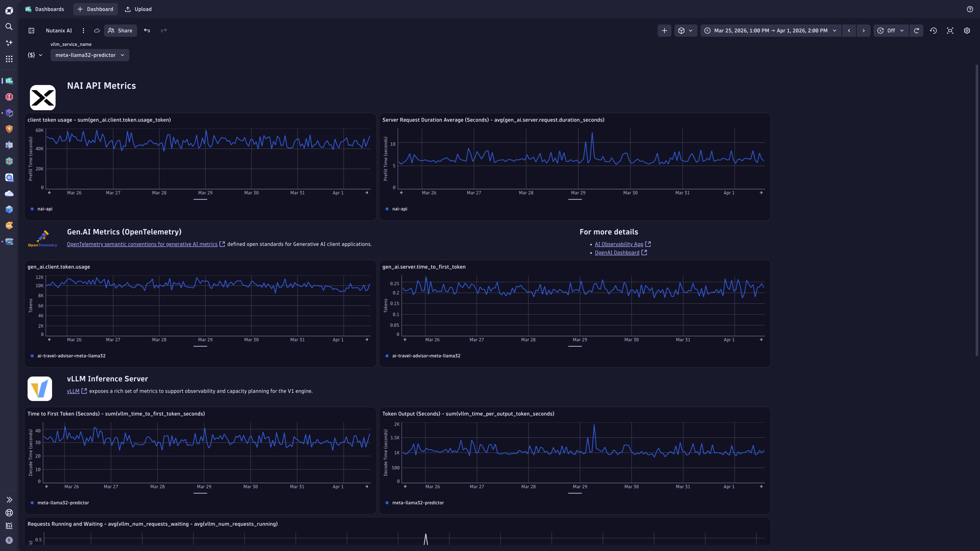Viewport: 980px width, 551px height.
Task: Open dashboard settings gear icon
Action: point(967,30)
